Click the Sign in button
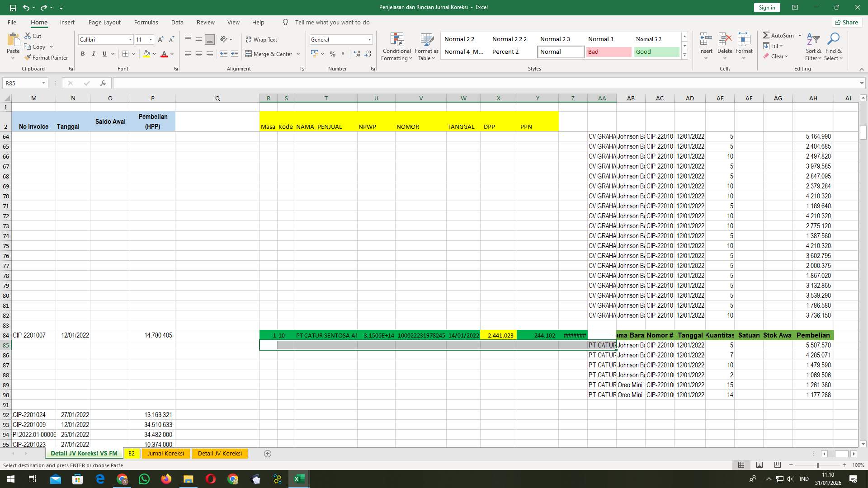Image resolution: width=868 pixels, height=488 pixels. click(766, 7)
